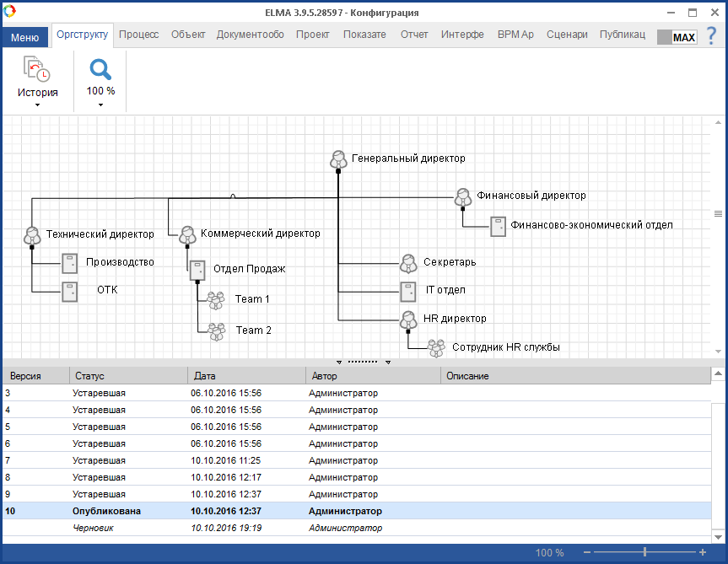Select the Генеральный директор position icon
This screenshot has height=564, width=728.
[338, 158]
